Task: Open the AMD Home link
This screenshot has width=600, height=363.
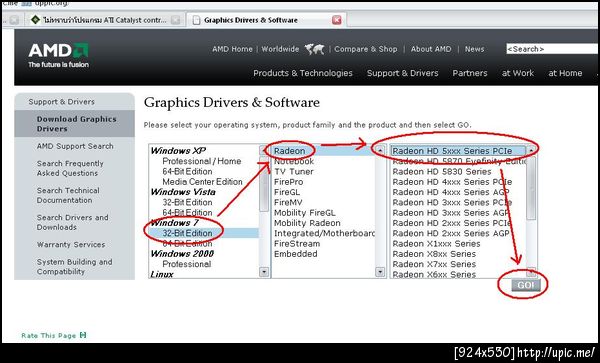Action: click(232, 49)
